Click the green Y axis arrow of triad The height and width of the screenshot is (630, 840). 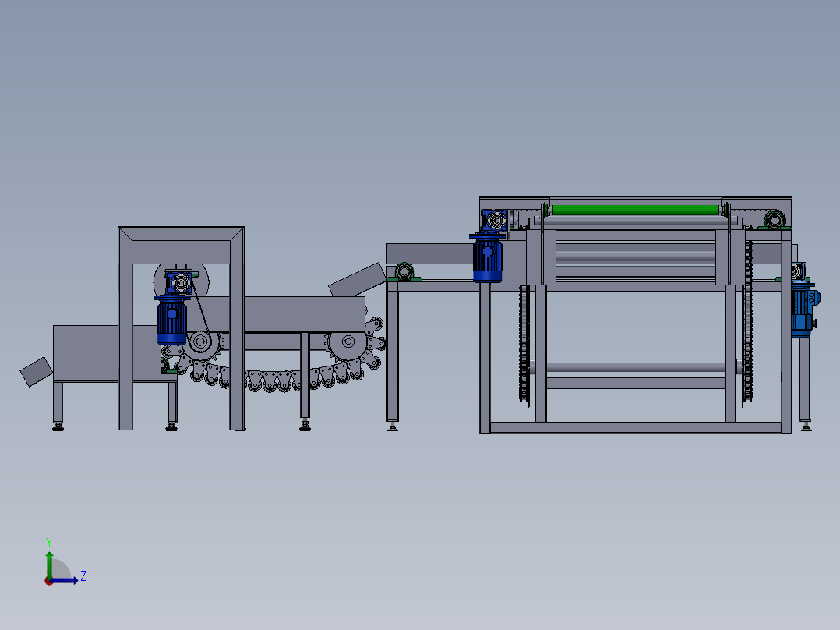pos(49,565)
